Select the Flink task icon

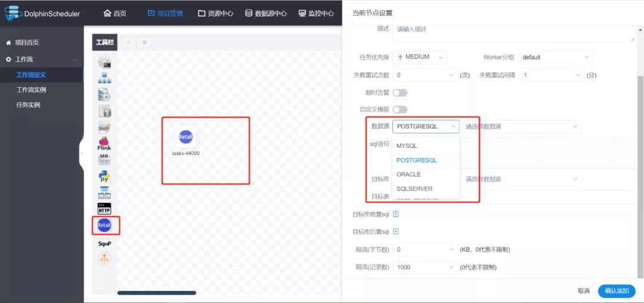tap(104, 143)
